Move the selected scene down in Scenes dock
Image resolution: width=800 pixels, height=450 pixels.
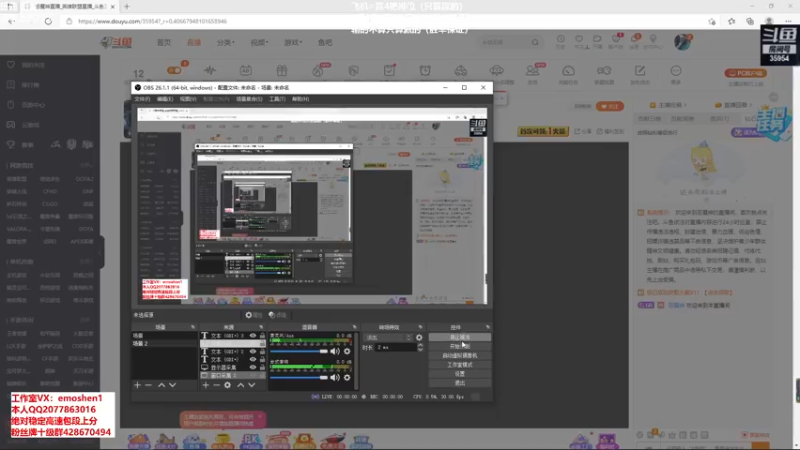click(x=172, y=385)
